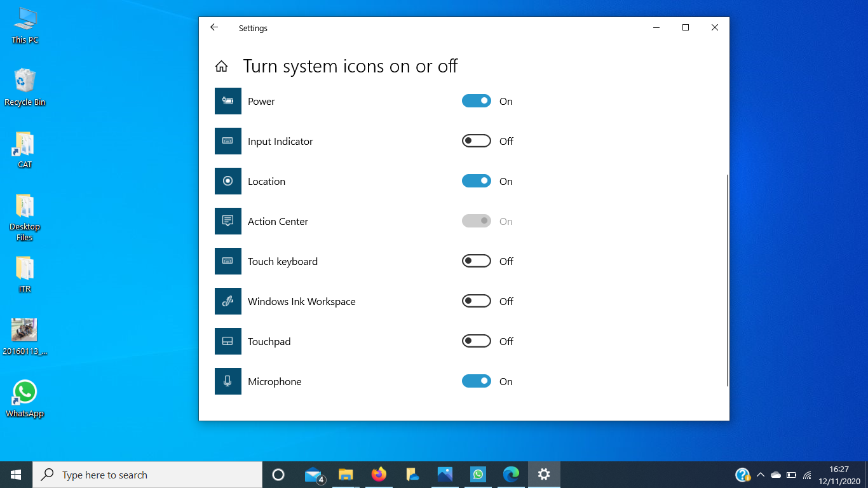Select the Recycle Bin desktop icon
The width and height of the screenshot is (868, 488).
point(25,88)
